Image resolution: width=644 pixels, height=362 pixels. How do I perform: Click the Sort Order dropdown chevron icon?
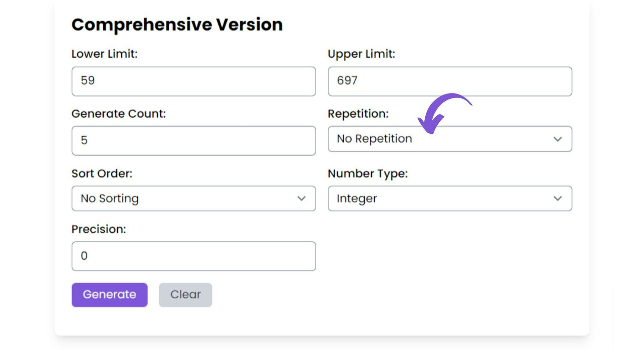coord(302,198)
